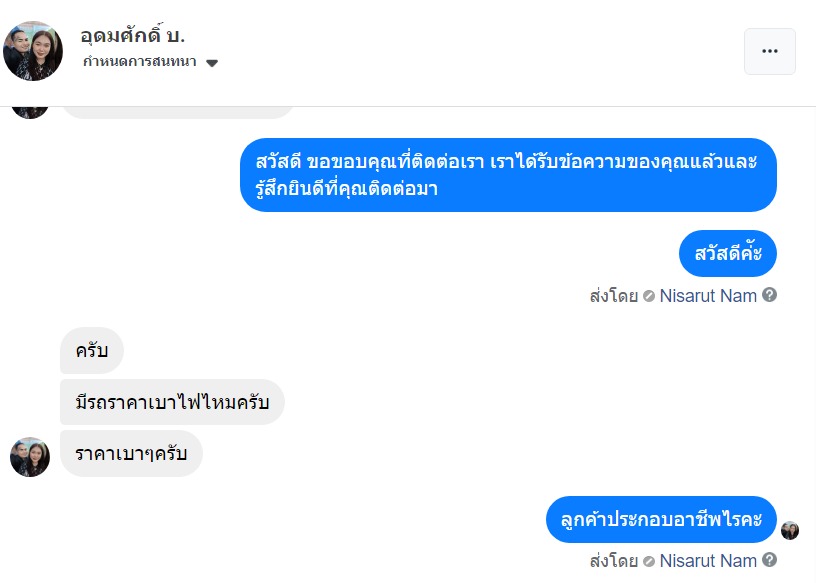Image resolution: width=816 pixels, height=583 pixels.
Task: Open contact name อุดมศักดิ์ บ. in header
Action: tap(133, 35)
